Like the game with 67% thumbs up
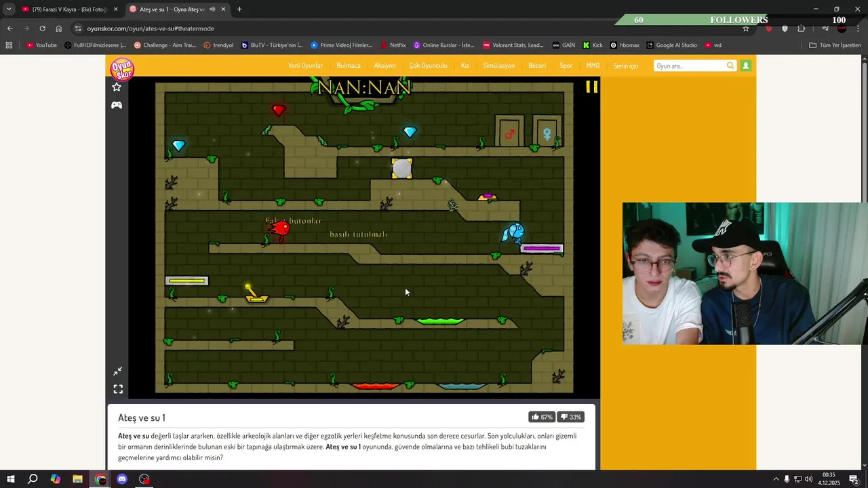The width and height of the screenshot is (868, 488). tap(542, 417)
